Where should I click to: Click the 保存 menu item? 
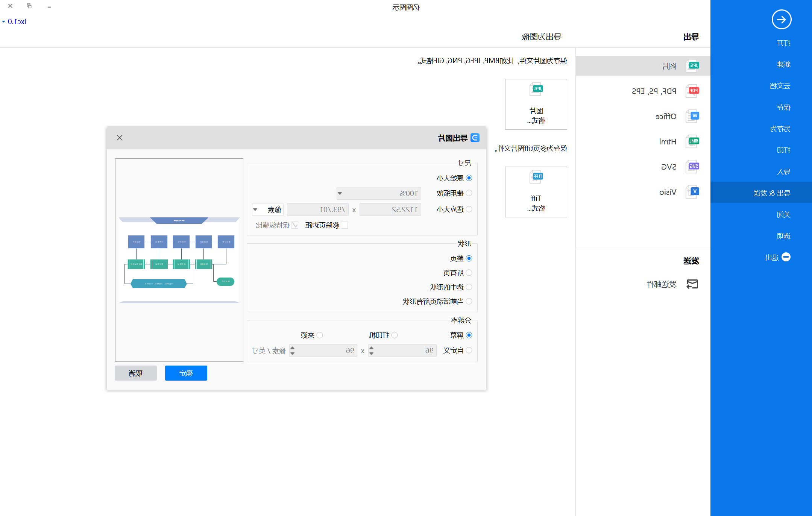(784, 108)
